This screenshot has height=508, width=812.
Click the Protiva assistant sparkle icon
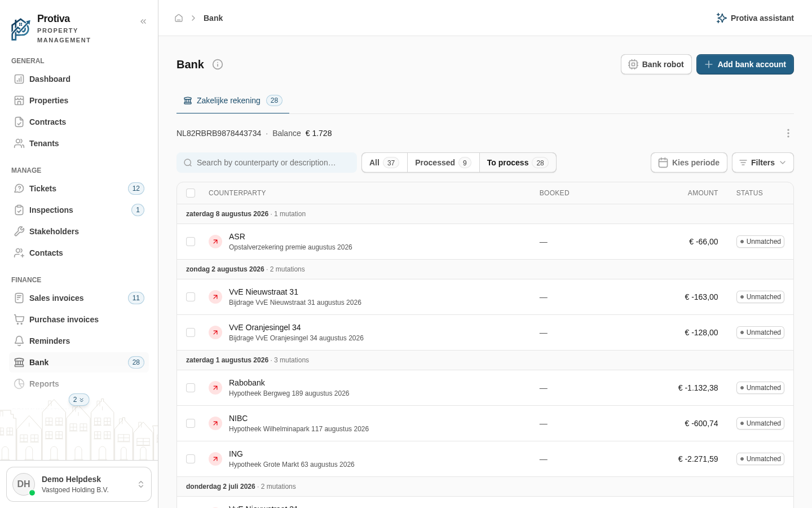point(721,18)
